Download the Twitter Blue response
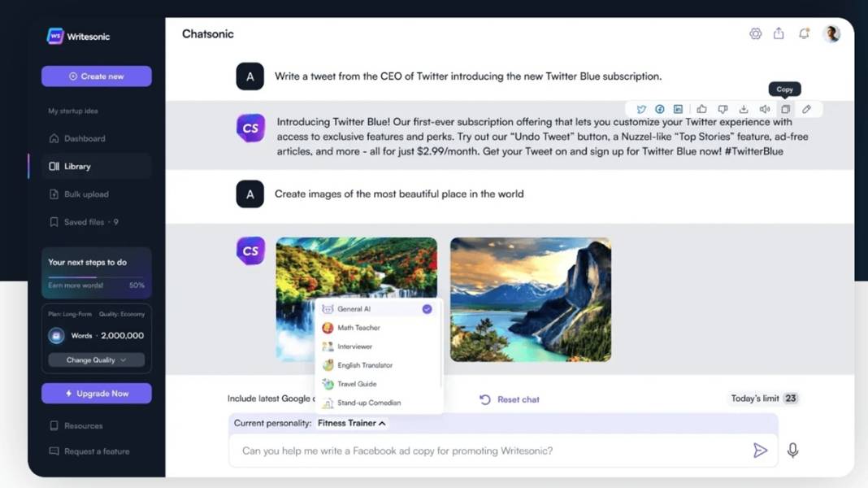The width and height of the screenshot is (868, 488). click(744, 109)
